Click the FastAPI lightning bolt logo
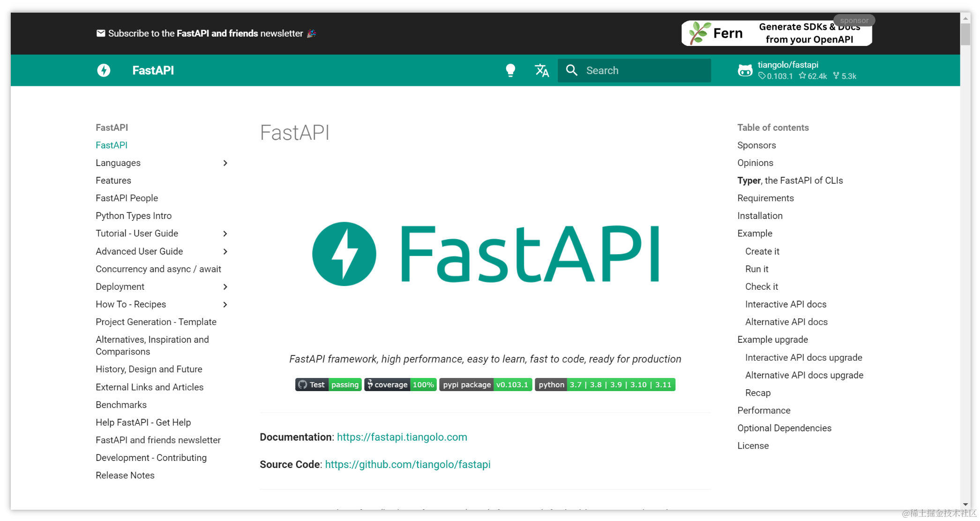This screenshot has width=980, height=521. (104, 70)
